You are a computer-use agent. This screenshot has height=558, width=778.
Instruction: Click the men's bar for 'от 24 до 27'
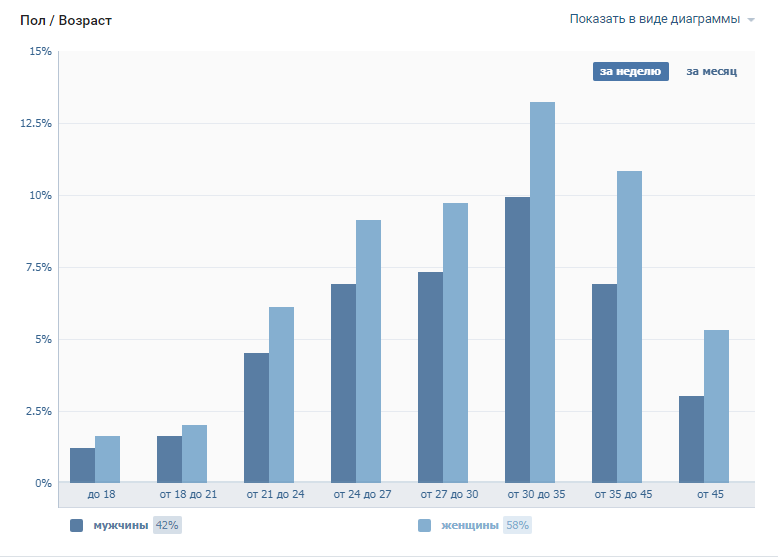343,384
